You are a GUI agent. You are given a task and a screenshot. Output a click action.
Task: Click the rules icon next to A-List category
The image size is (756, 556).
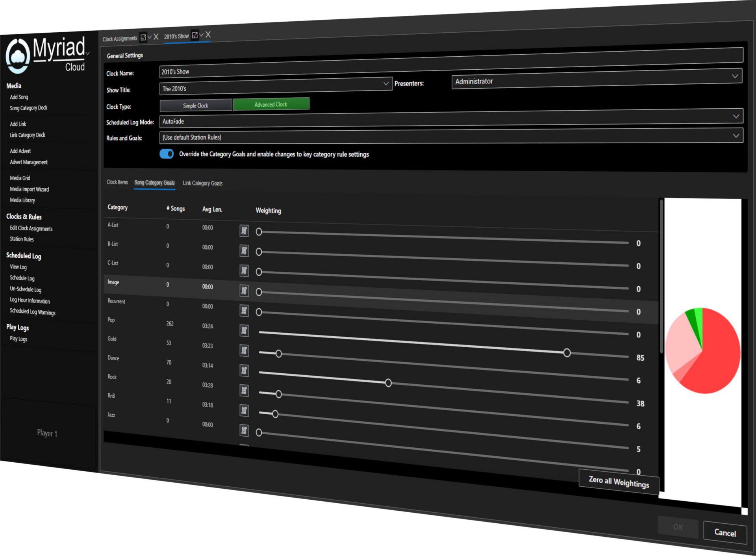(x=244, y=231)
